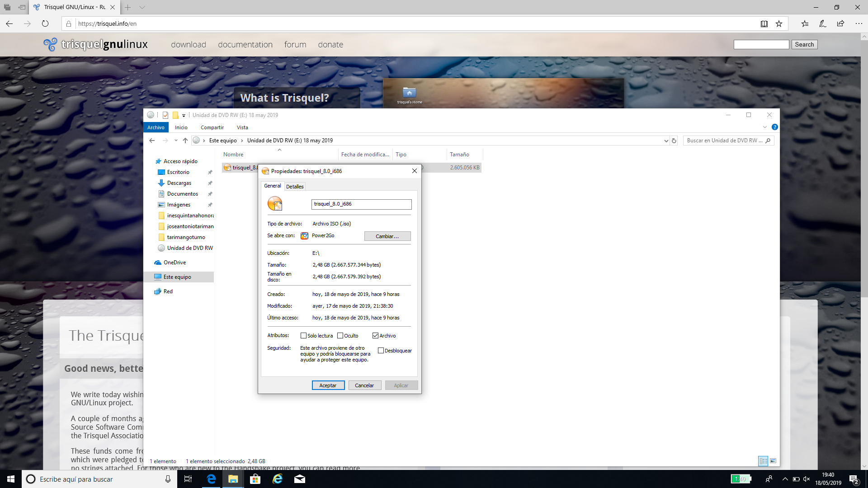Select General tab in properties dialog
Screen dimensions: 868x488
click(273, 186)
